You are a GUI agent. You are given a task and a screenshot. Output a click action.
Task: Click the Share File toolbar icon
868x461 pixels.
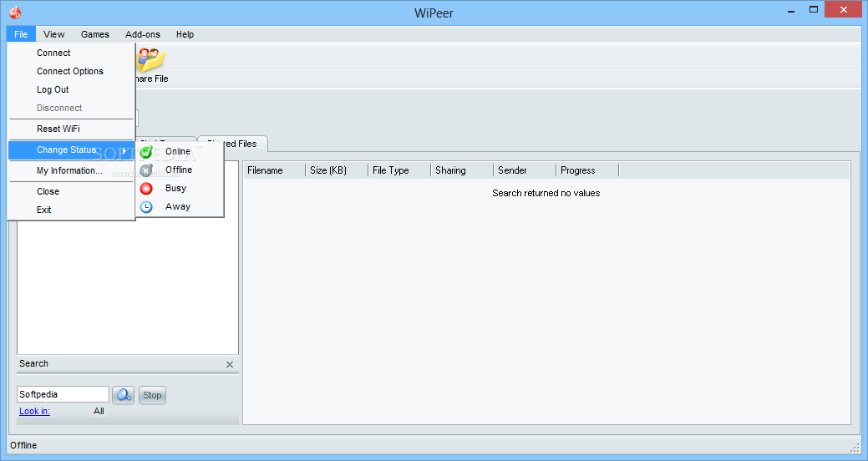152,60
